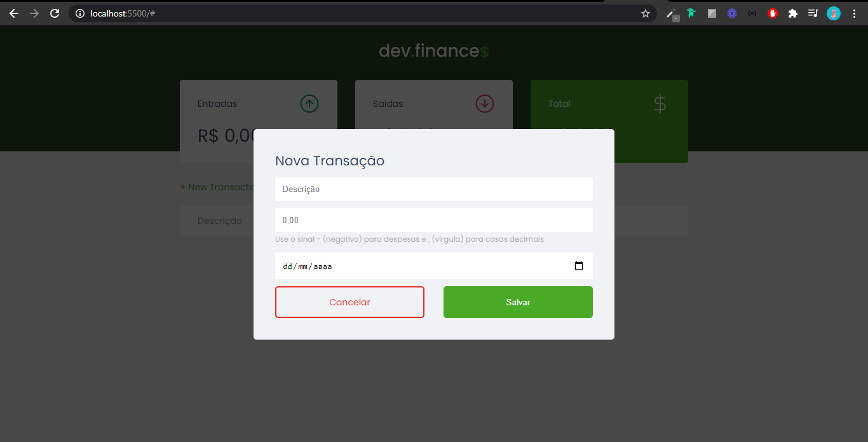
Task: Click the browser forward arrow
Action: (34, 13)
